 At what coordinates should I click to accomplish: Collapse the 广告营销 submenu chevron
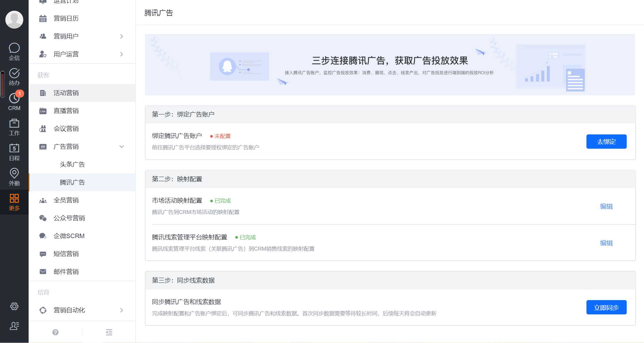click(121, 147)
